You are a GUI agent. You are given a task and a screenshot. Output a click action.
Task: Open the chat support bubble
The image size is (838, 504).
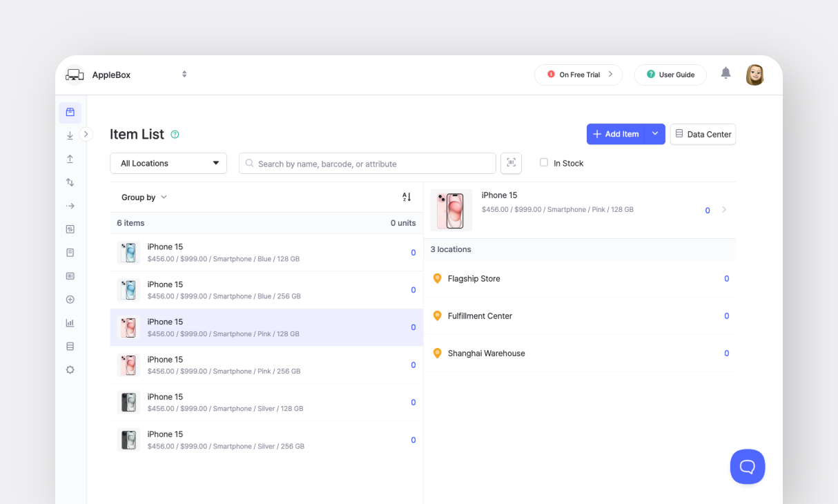(x=748, y=467)
